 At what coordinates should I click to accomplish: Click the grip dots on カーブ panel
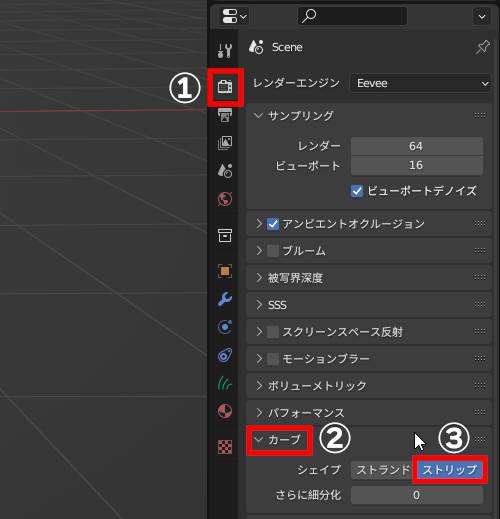pos(480,439)
